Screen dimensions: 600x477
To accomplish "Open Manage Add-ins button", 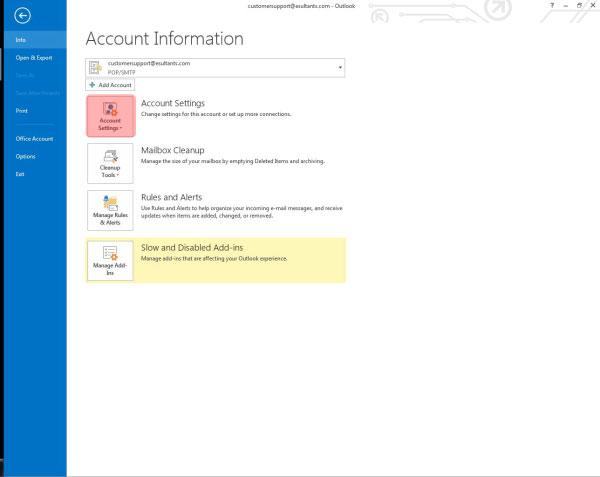I will point(110,260).
